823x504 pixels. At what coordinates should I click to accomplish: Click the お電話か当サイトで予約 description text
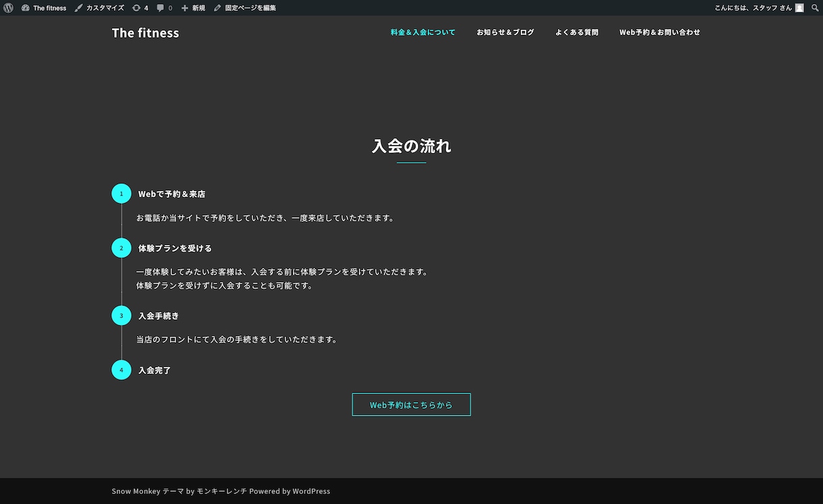[x=265, y=218]
